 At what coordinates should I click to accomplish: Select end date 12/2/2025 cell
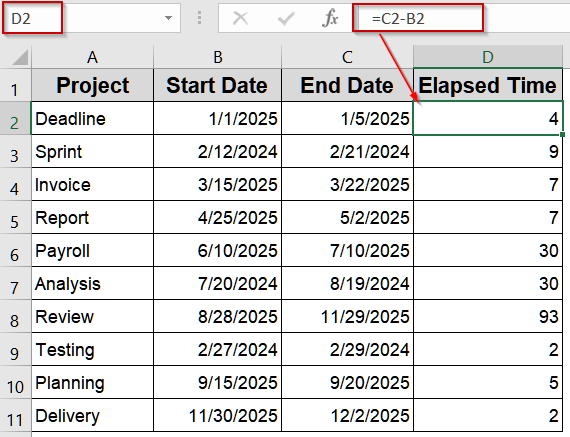click(347, 416)
